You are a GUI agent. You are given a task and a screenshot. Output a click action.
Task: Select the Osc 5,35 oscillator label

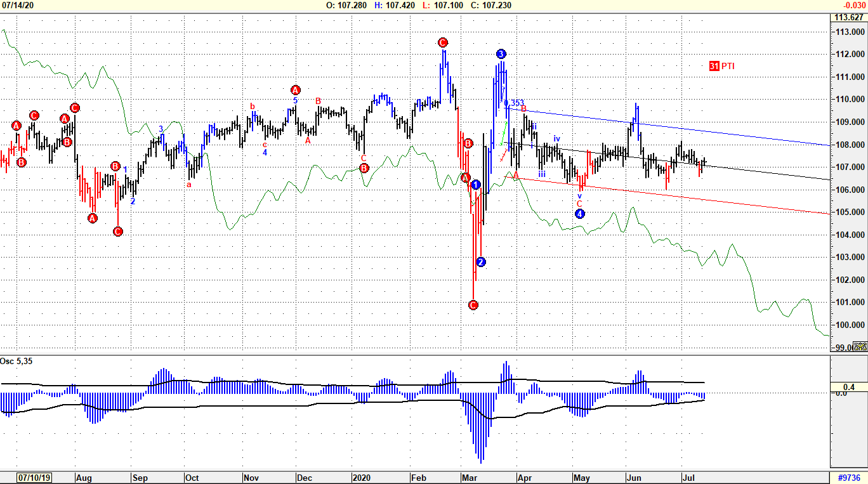(17, 361)
